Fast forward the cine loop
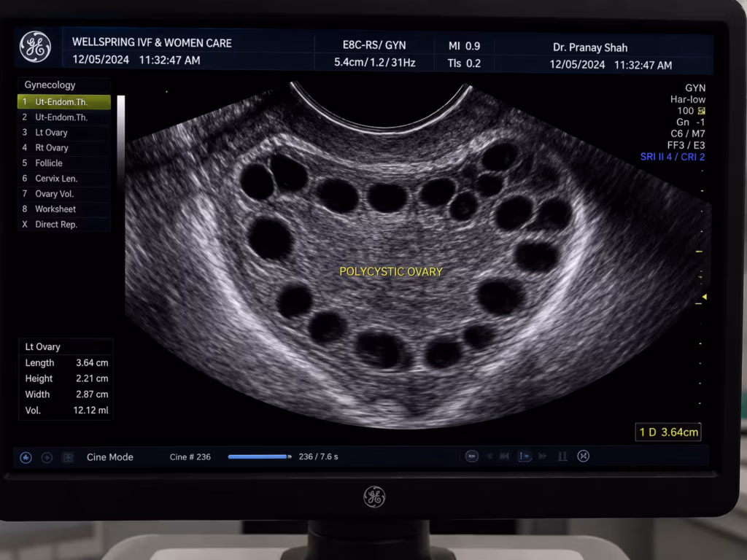The image size is (747, 560). click(x=543, y=456)
